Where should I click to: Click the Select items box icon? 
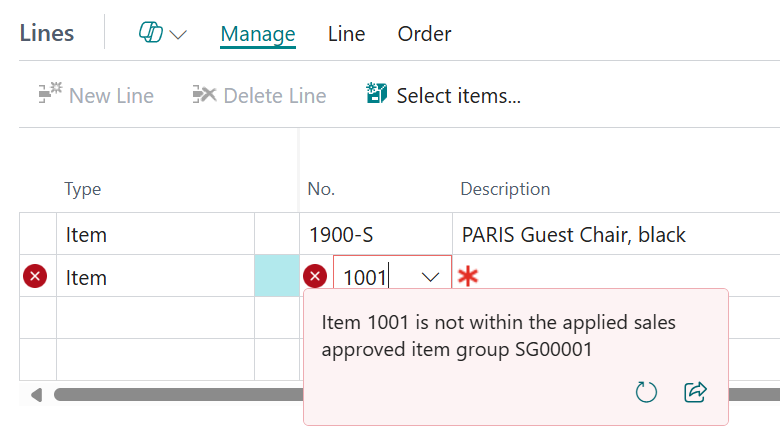(377, 93)
